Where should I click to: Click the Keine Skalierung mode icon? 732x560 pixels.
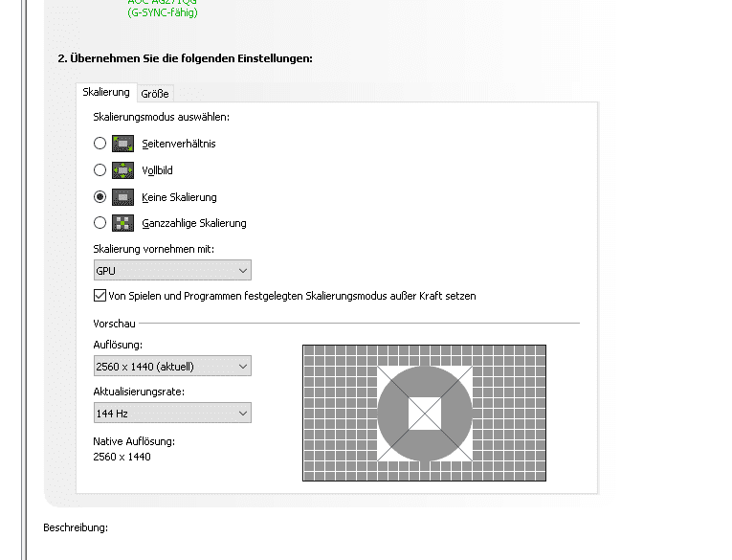tap(122, 197)
